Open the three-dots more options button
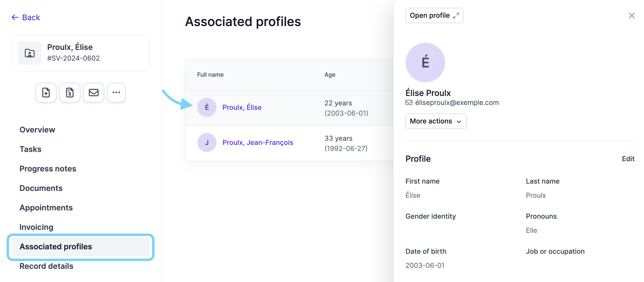This screenshot has height=282, width=644. (x=116, y=93)
